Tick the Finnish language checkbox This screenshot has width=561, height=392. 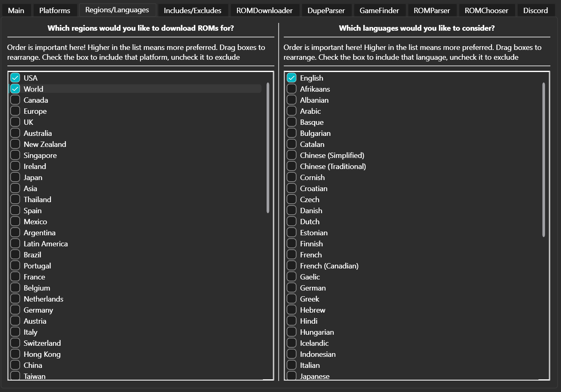(292, 243)
